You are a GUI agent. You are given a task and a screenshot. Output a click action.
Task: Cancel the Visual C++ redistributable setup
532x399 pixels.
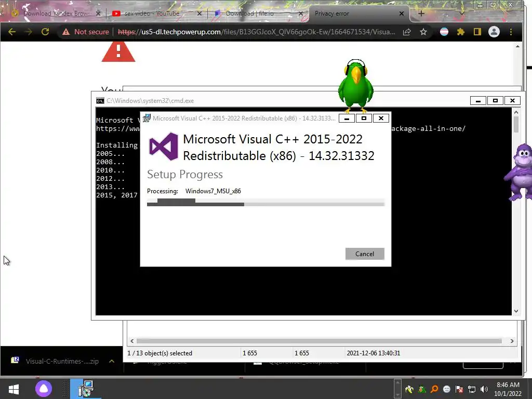(x=365, y=254)
